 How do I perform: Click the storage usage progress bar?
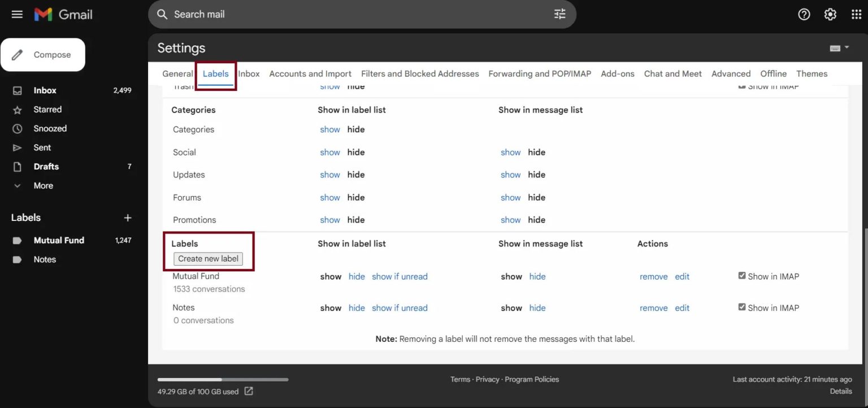tap(223, 379)
